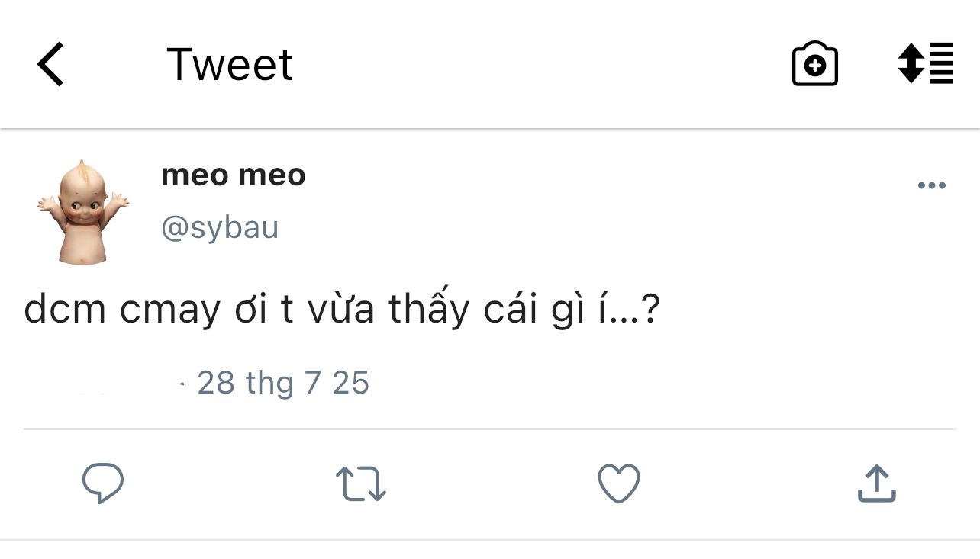The height and width of the screenshot is (559, 980).
Task: Open the baby doll profile avatar
Action: tap(83, 211)
